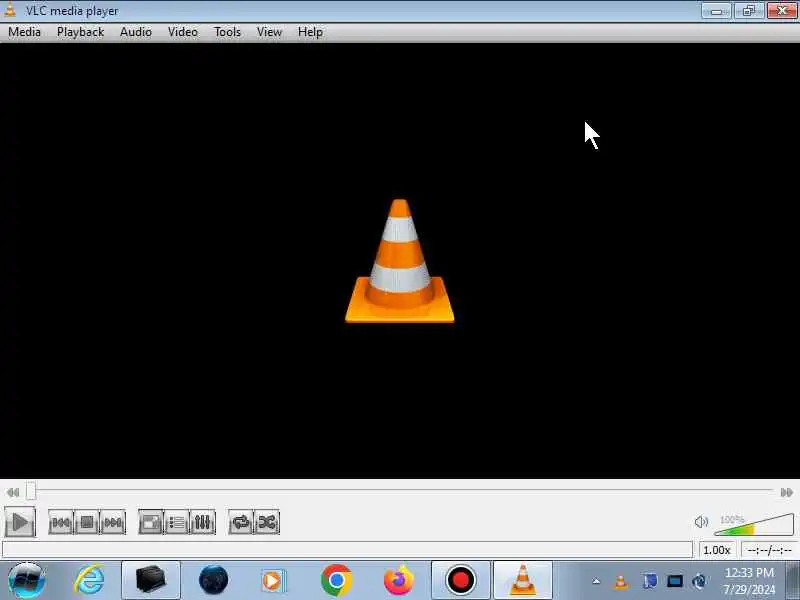Restore down the VLC window
The height and width of the screenshot is (600, 800).
(748, 11)
